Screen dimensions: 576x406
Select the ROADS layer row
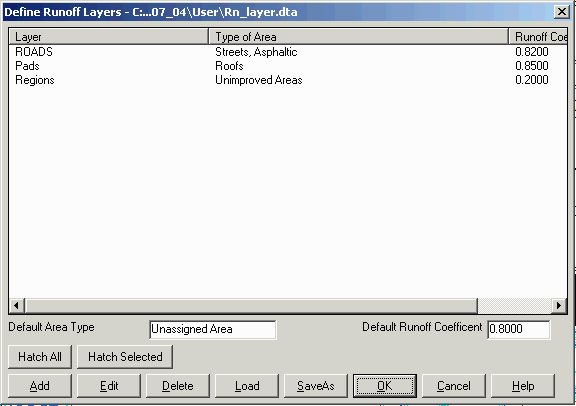coord(288,52)
